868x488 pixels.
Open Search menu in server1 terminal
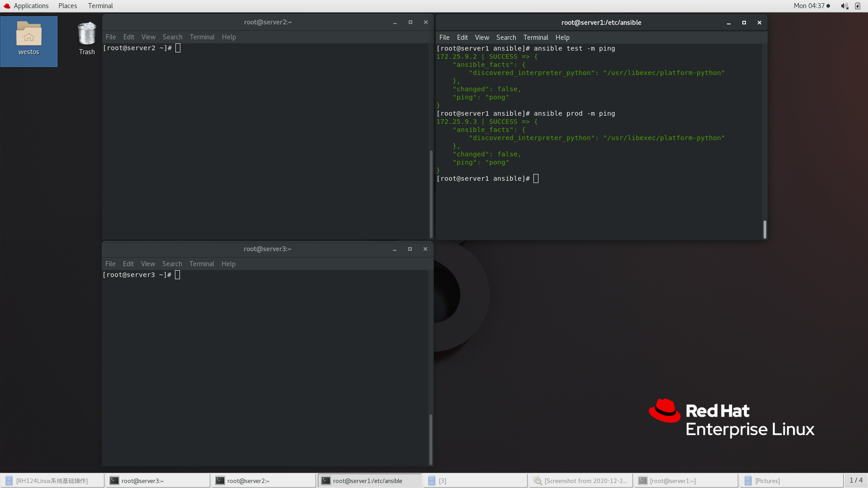coord(506,38)
